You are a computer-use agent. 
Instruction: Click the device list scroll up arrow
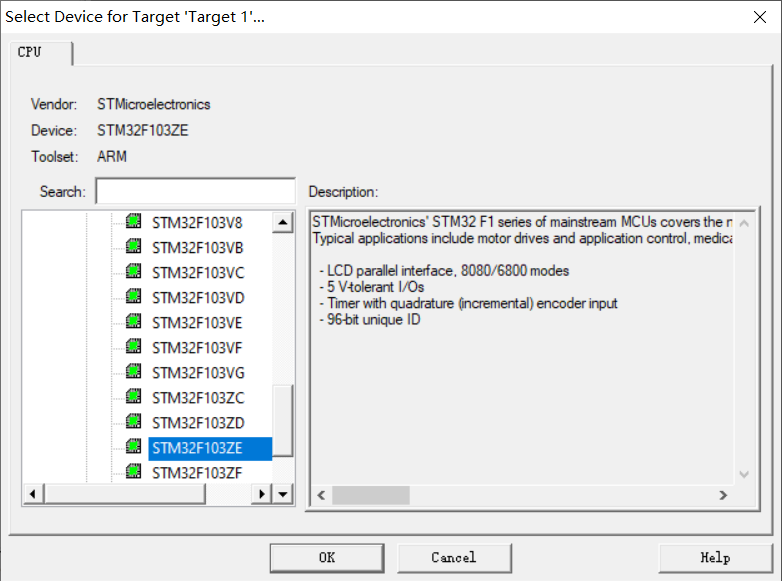pos(283,222)
